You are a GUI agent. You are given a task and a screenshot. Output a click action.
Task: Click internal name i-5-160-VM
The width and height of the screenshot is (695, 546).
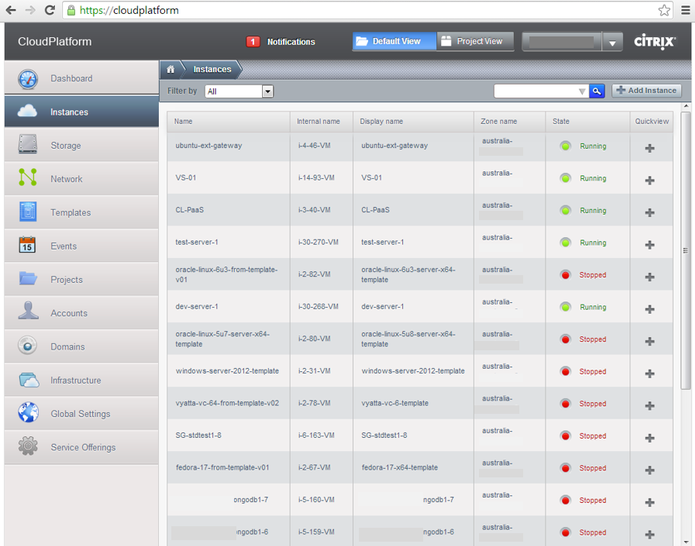[316, 500]
